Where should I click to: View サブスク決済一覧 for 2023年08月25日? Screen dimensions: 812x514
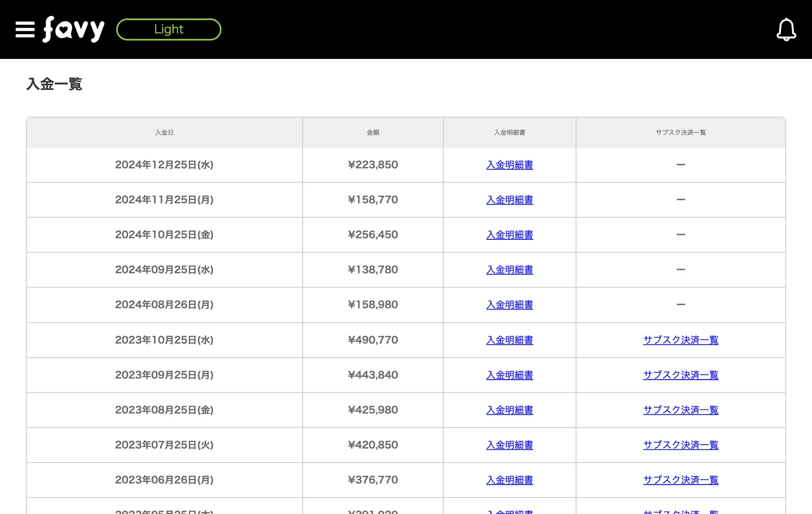click(x=680, y=410)
